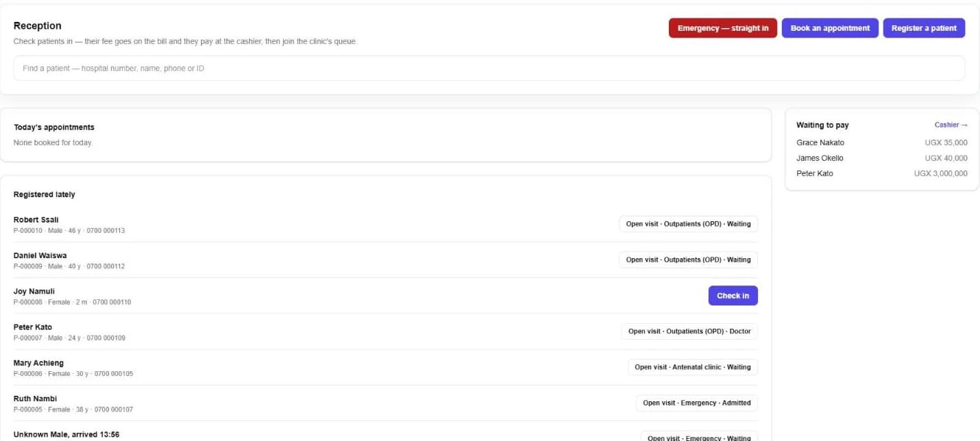Click the P-000010 patient details line

[x=69, y=231]
